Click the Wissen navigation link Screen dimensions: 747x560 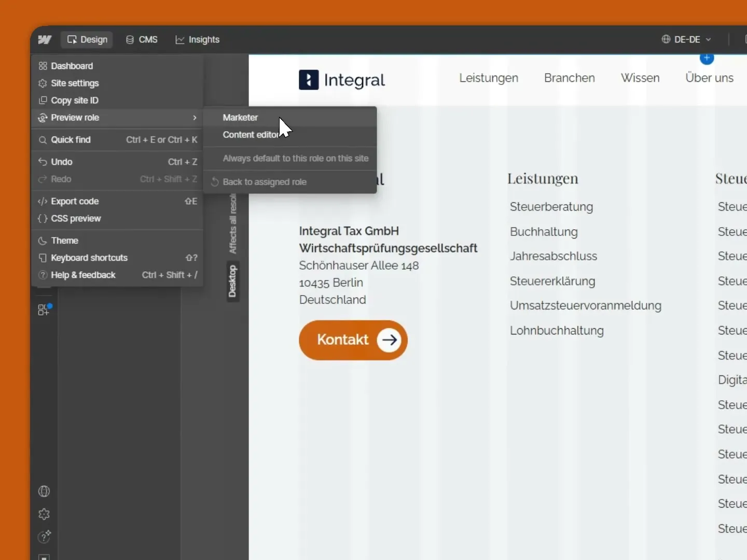(x=640, y=78)
